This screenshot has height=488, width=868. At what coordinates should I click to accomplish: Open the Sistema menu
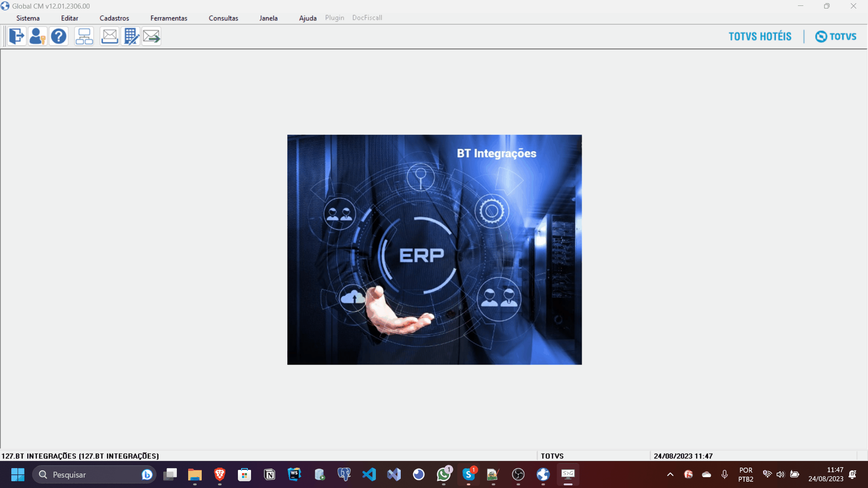pyautogui.click(x=28, y=18)
